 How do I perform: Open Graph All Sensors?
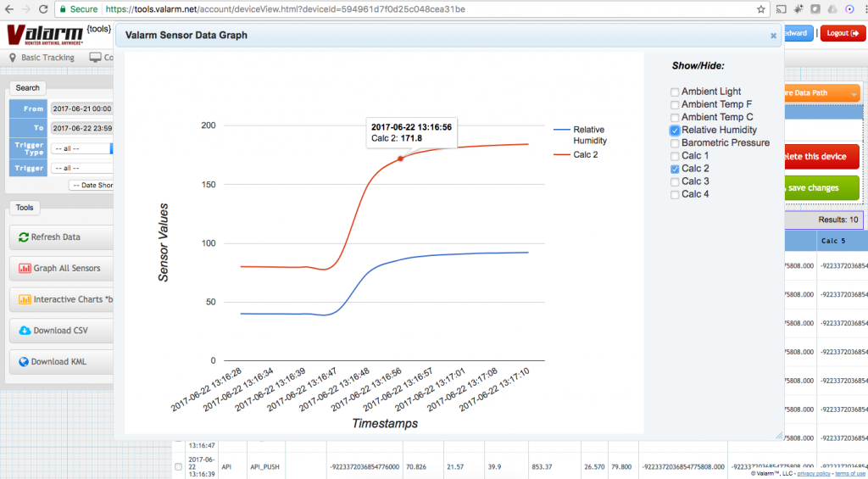click(x=61, y=268)
